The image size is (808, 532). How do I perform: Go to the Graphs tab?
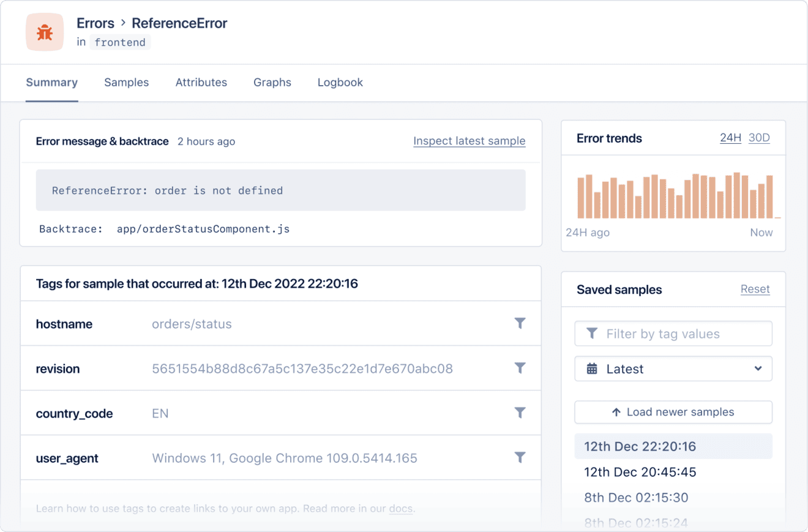click(x=272, y=83)
